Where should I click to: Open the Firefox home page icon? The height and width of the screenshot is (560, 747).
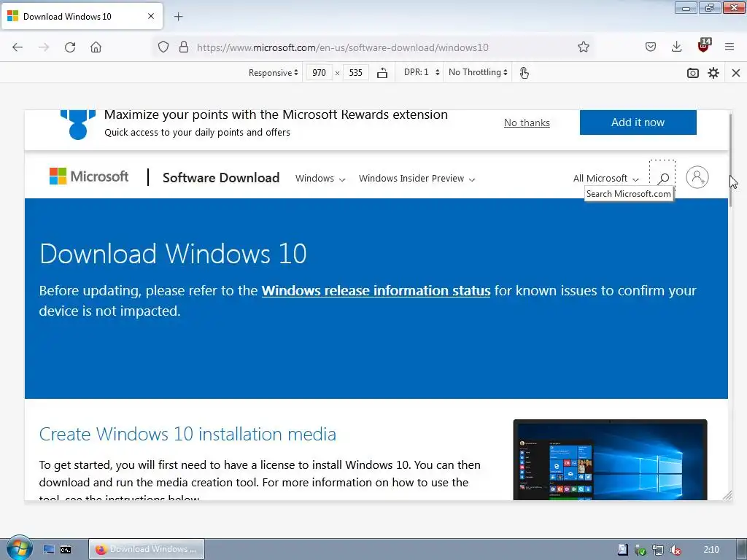click(96, 47)
